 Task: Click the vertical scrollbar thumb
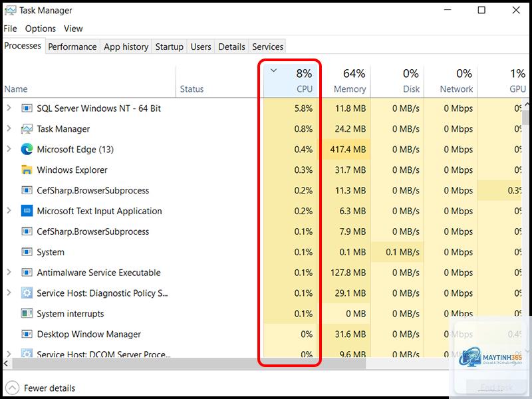click(525, 117)
